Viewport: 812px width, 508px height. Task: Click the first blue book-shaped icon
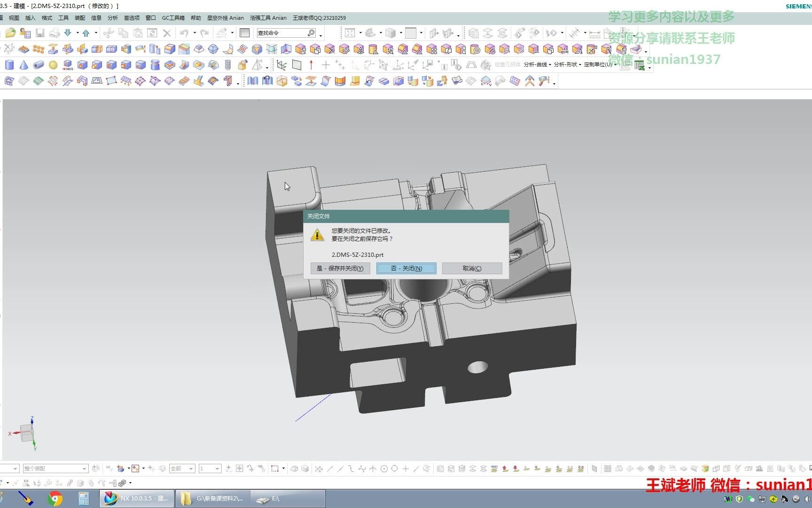(253, 81)
